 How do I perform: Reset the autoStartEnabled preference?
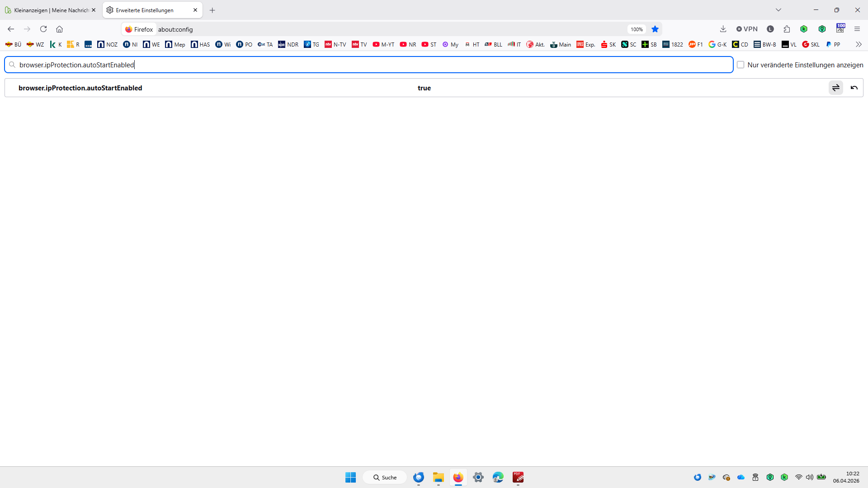tap(854, 88)
